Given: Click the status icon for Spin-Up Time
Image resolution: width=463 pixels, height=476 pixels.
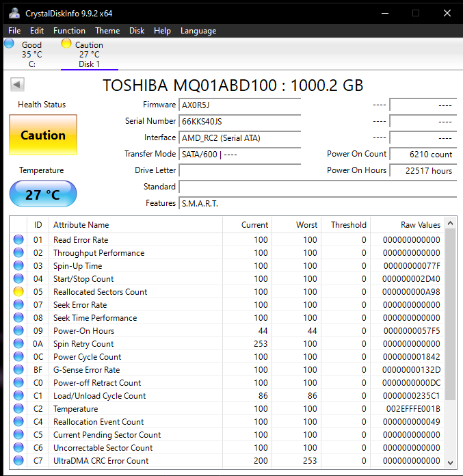Looking at the screenshot, I should pyautogui.click(x=18, y=265).
